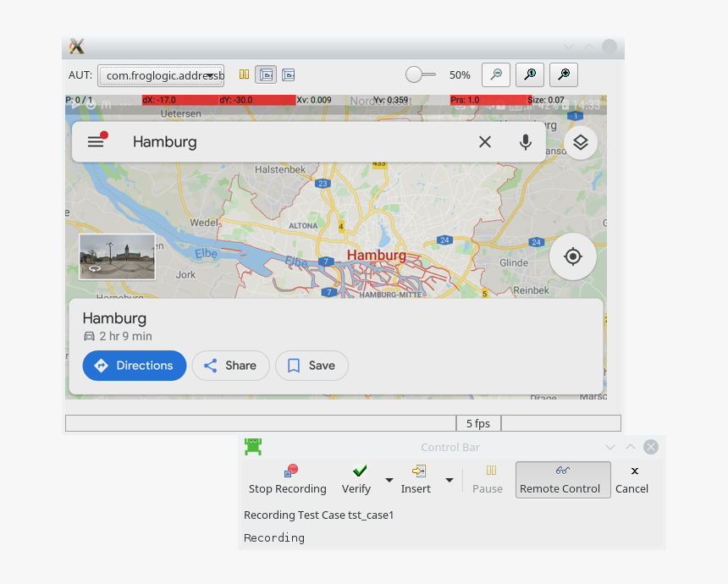Image resolution: width=728 pixels, height=584 pixels.
Task: Click the zoom to 100% magnifier button
Action: [x=530, y=74]
